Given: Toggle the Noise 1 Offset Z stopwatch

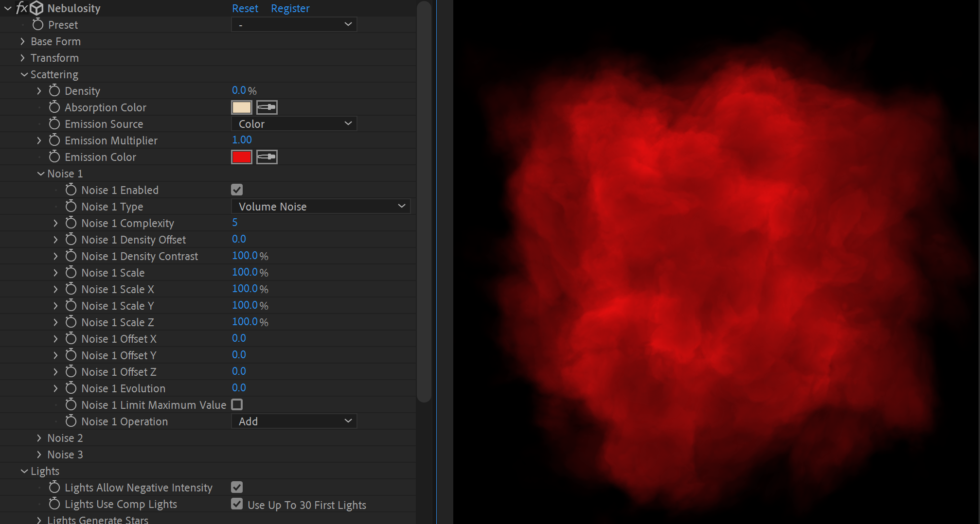Looking at the screenshot, I should pos(71,371).
